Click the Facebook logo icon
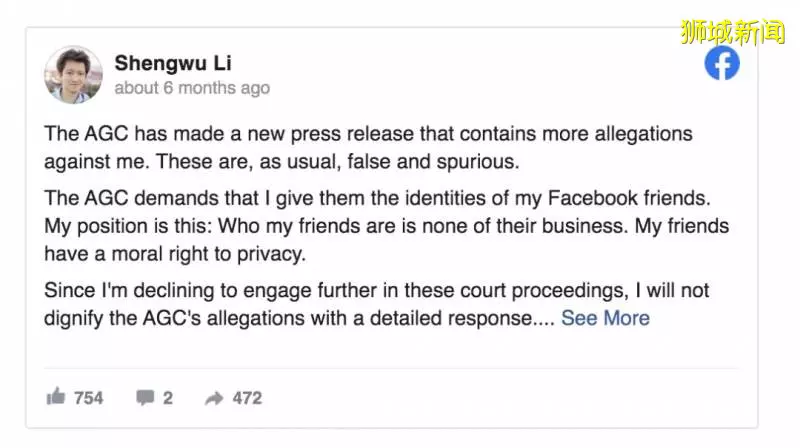Viewport: 800px width, 448px height. tap(722, 63)
